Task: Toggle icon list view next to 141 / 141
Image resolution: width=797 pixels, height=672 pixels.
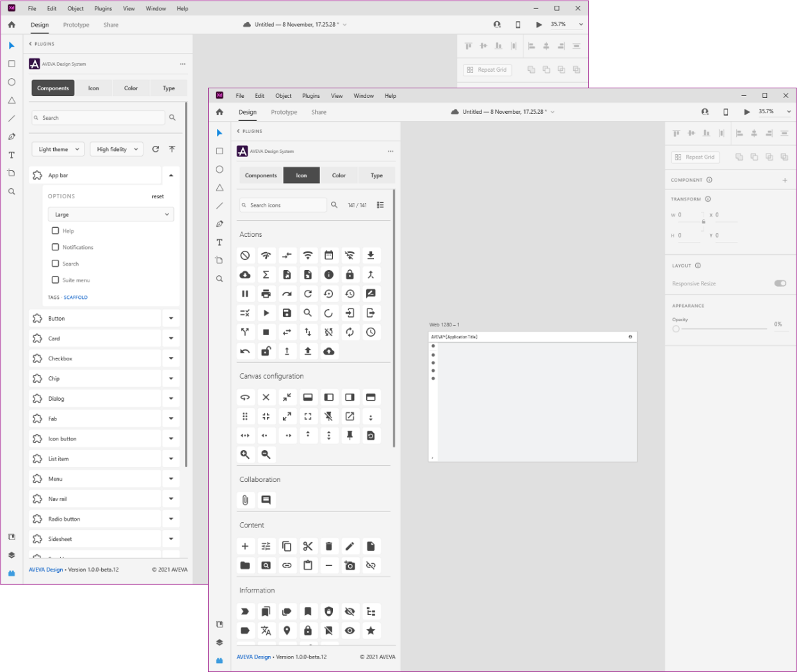Action: (x=380, y=205)
